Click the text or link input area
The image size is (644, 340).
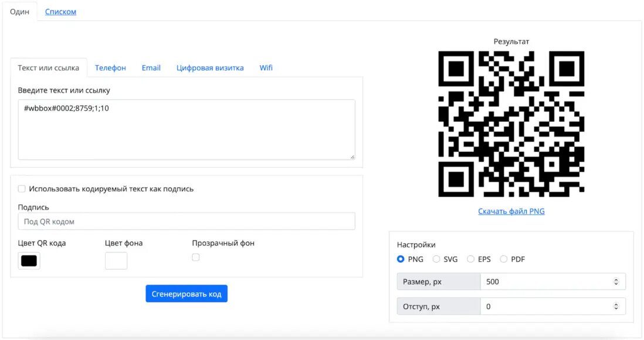pyautogui.click(x=187, y=130)
